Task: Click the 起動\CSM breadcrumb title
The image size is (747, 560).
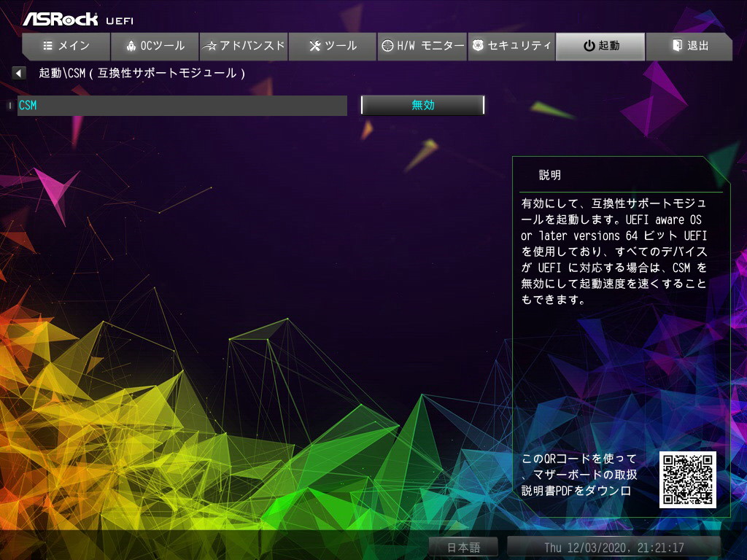Action: click(x=142, y=74)
